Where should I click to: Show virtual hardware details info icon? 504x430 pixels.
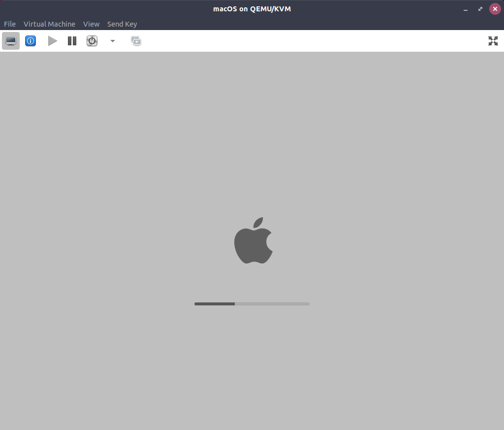click(31, 41)
